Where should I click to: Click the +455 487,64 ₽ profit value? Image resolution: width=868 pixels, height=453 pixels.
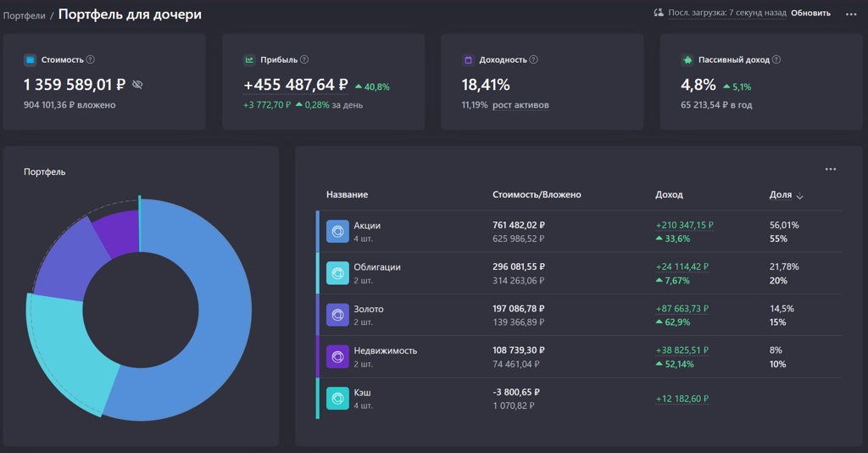[296, 85]
